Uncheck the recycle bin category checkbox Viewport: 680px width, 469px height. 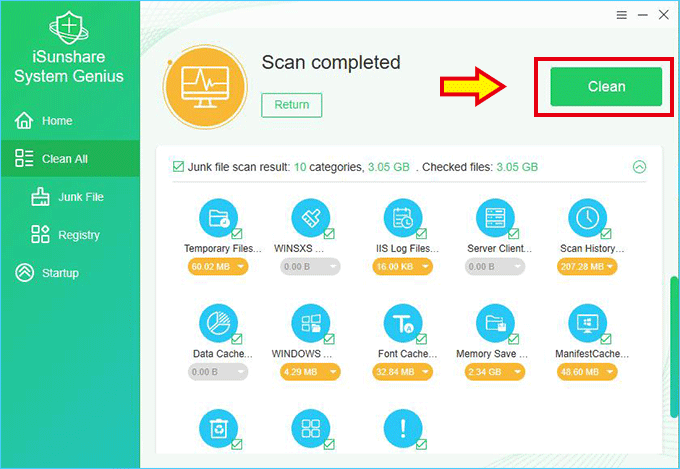237,444
